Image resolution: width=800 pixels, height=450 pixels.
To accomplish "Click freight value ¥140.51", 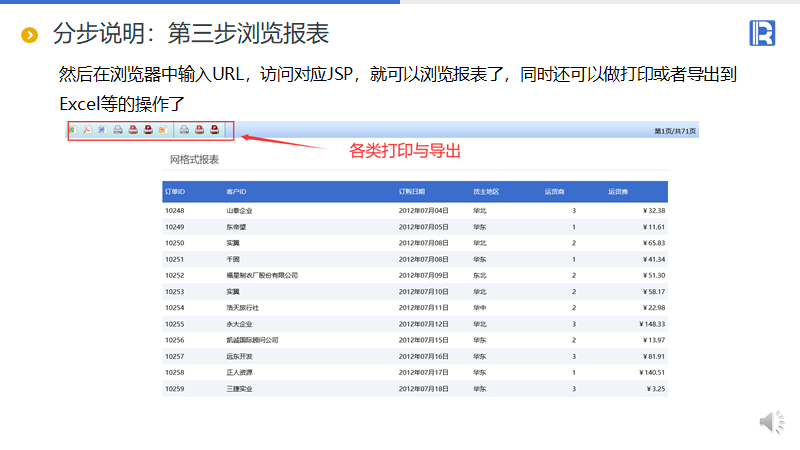I will tap(652, 372).
